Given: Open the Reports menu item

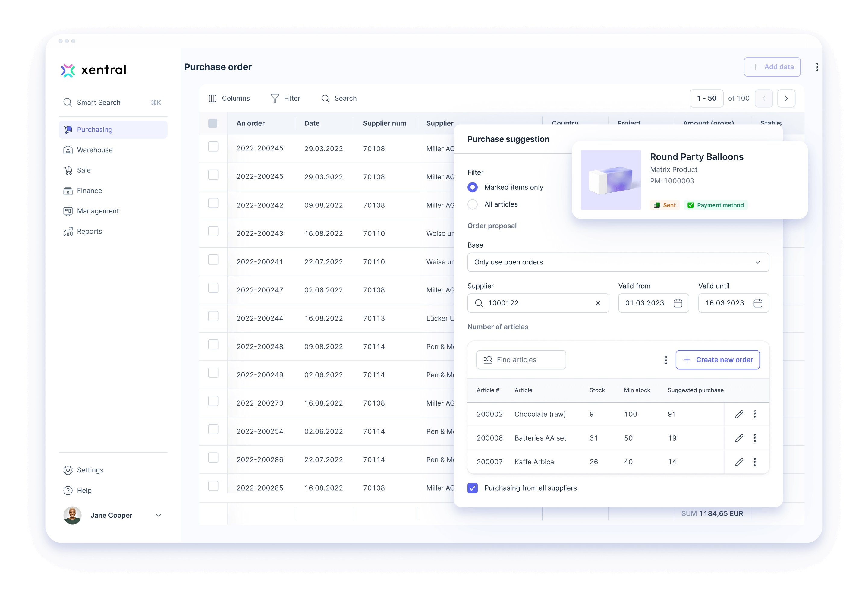Looking at the screenshot, I should 113,232.
